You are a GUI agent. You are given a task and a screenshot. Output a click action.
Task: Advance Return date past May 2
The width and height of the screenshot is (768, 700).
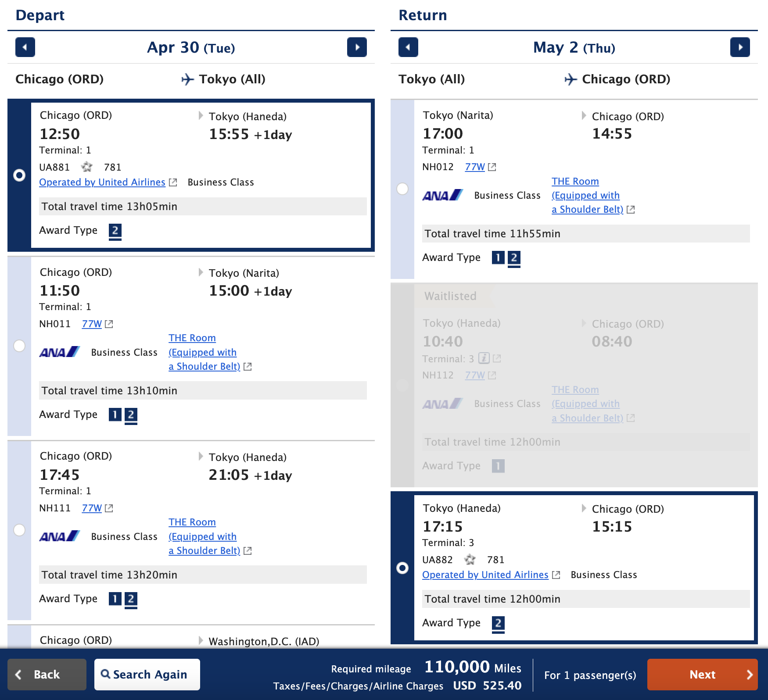740,47
